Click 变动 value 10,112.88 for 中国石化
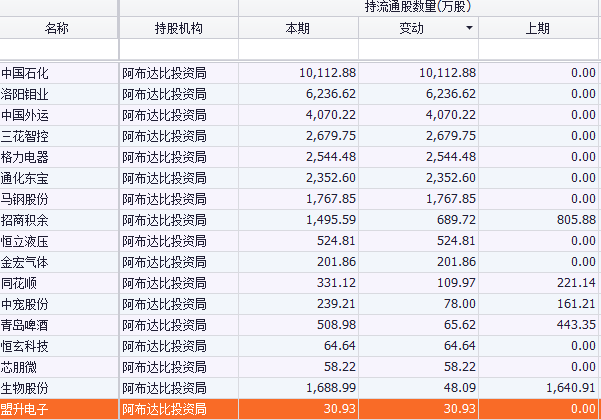 447,73
